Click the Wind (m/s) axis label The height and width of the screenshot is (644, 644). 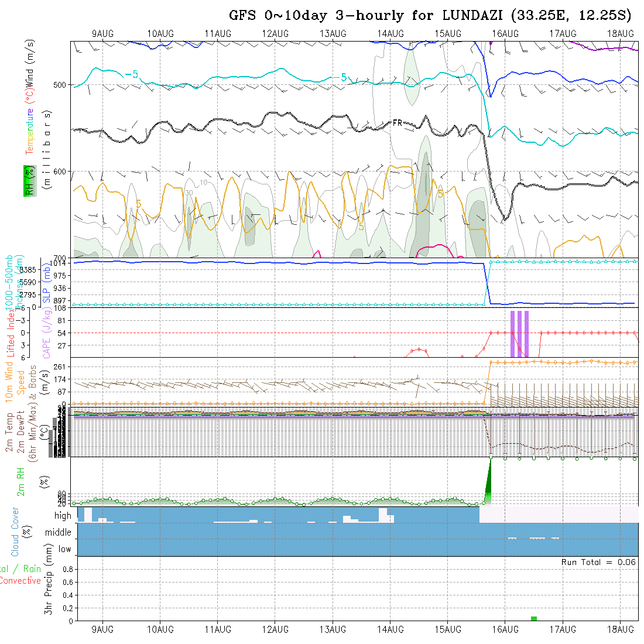tap(30, 63)
